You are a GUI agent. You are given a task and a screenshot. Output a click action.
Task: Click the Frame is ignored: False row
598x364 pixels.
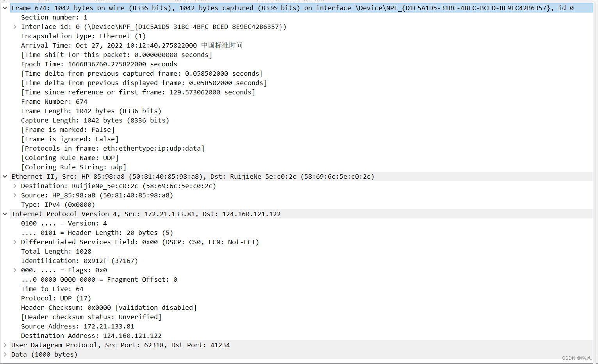[70, 139]
